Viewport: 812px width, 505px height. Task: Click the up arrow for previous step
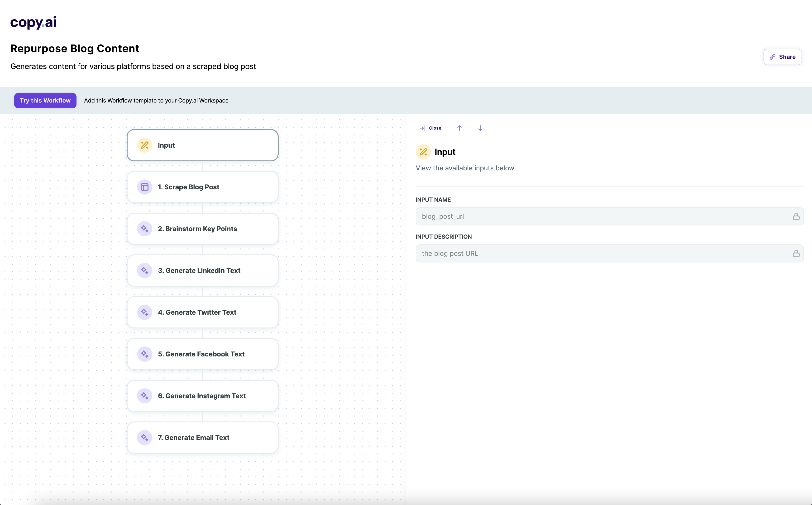point(459,128)
